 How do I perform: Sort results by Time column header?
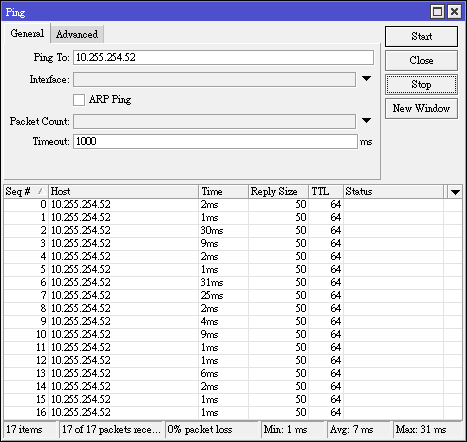click(223, 192)
